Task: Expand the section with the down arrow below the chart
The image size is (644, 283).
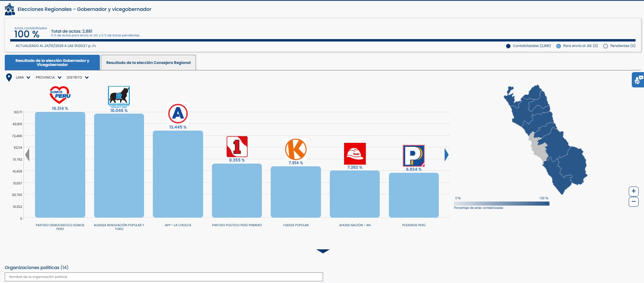Action: coord(323,251)
